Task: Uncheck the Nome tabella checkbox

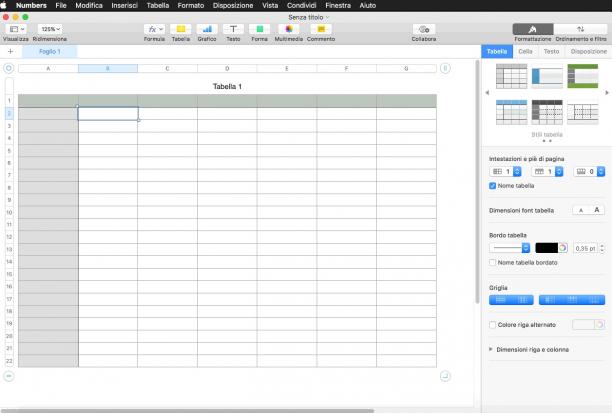Action: [x=493, y=186]
